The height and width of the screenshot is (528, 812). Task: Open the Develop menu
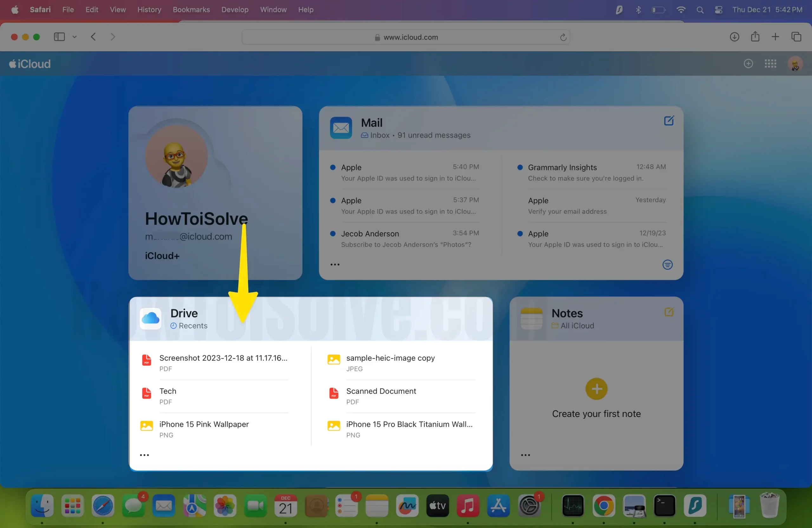(x=235, y=10)
